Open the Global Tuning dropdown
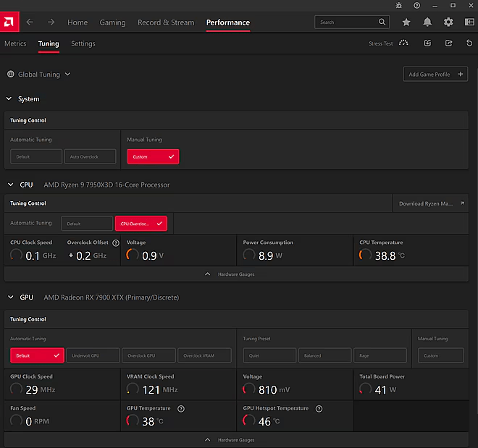Screen dimensions: 478x448 tap(39, 74)
